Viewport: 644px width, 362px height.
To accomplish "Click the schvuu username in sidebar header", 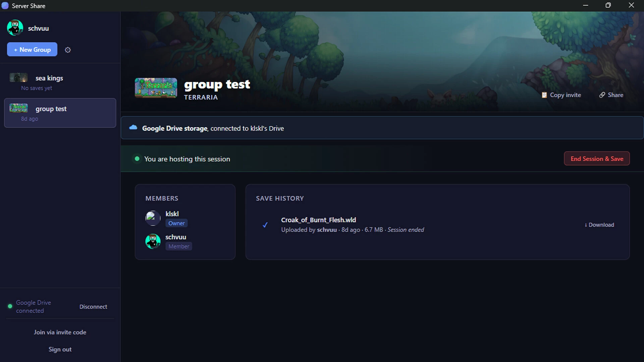I will pos(38,28).
